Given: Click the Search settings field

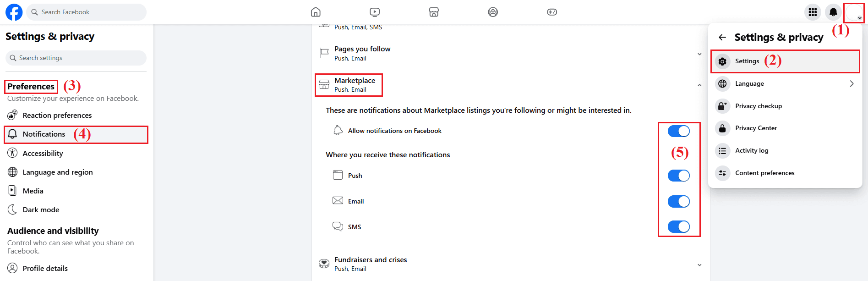Looking at the screenshot, I should [x=76, y=58].
